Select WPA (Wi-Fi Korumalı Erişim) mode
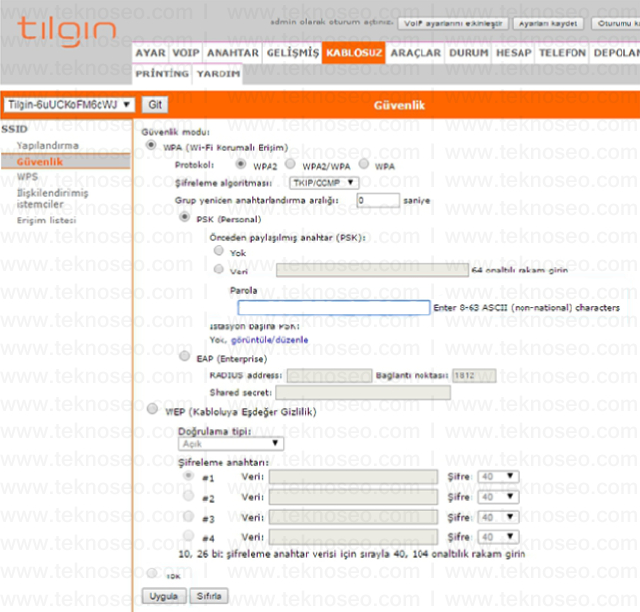This screenshot has width=640, height=612. pyautogui.click(x=151, y=145)
